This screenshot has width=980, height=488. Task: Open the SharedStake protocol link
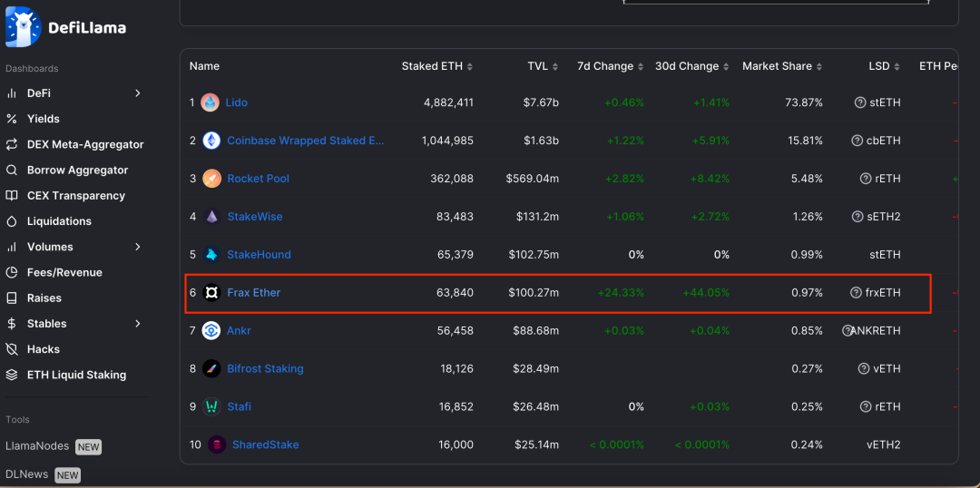266,444
